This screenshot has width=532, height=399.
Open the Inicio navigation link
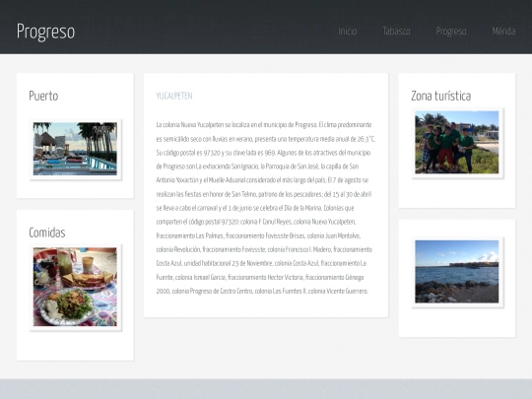click(x=348, y=32)
